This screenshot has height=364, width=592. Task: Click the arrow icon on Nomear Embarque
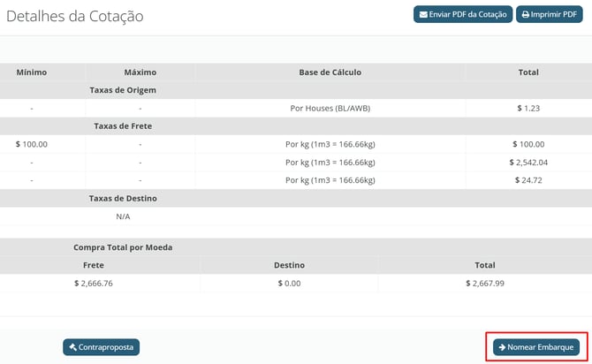coord(501,347)
